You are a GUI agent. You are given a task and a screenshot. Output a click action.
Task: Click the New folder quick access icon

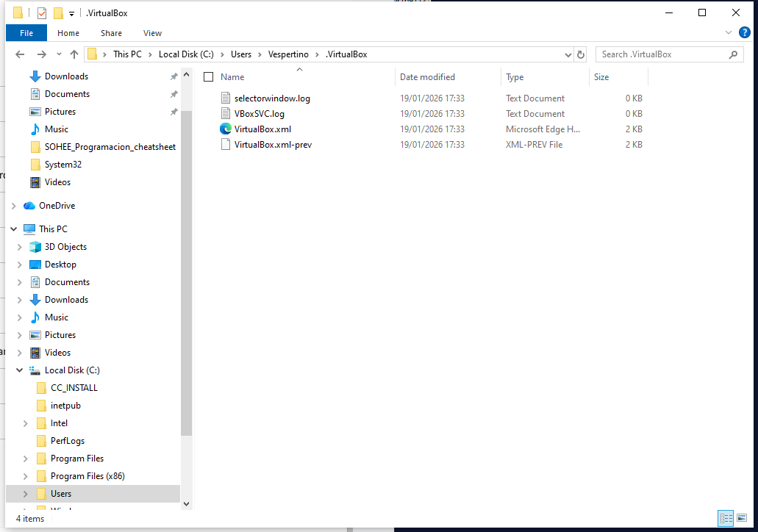coord(58,13)
